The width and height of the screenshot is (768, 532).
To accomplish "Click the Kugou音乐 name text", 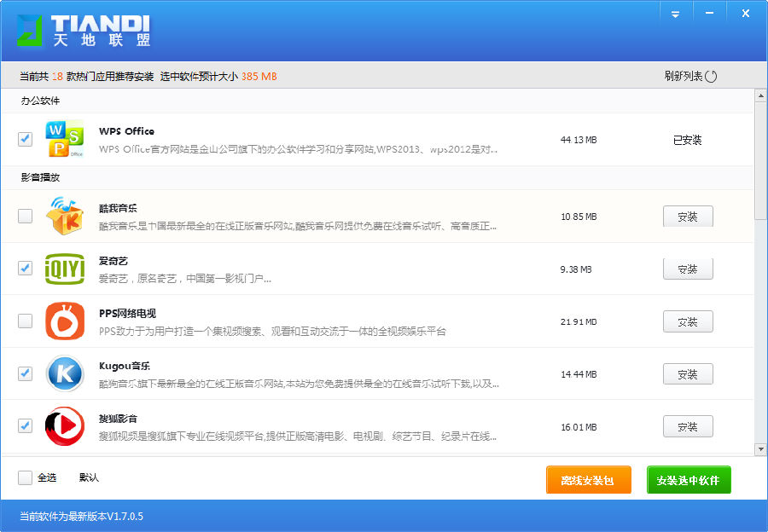I will 125,366.
